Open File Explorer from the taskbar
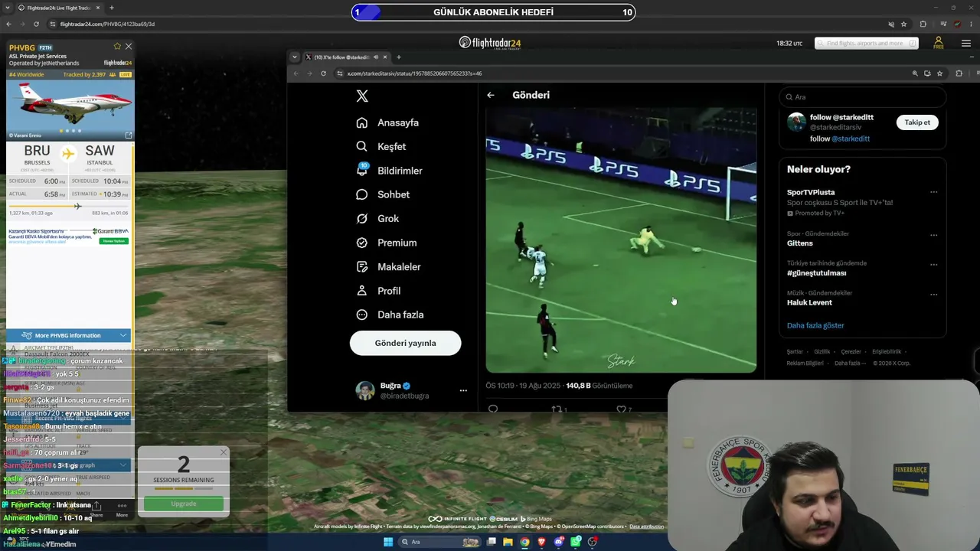The image size is (980, 551). pyautogui.click(x=507, y=542)
